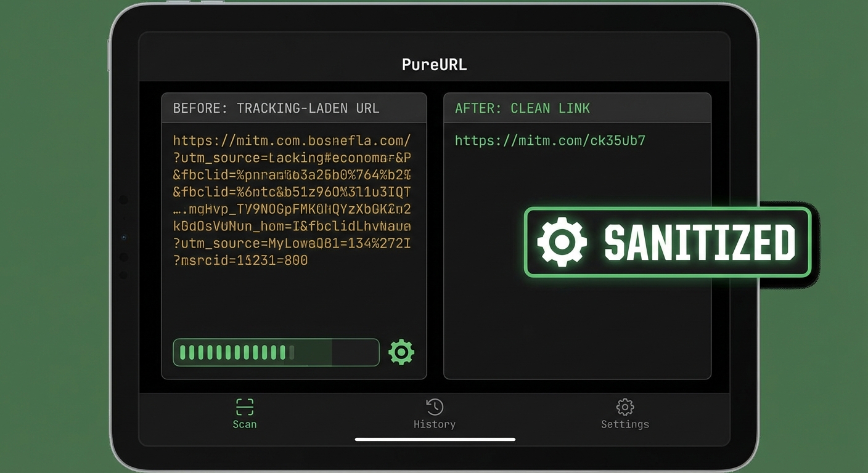868x473 pixels.
Task: Click the green scan-frame icon above Scan
Action: [x=244, y=406]
